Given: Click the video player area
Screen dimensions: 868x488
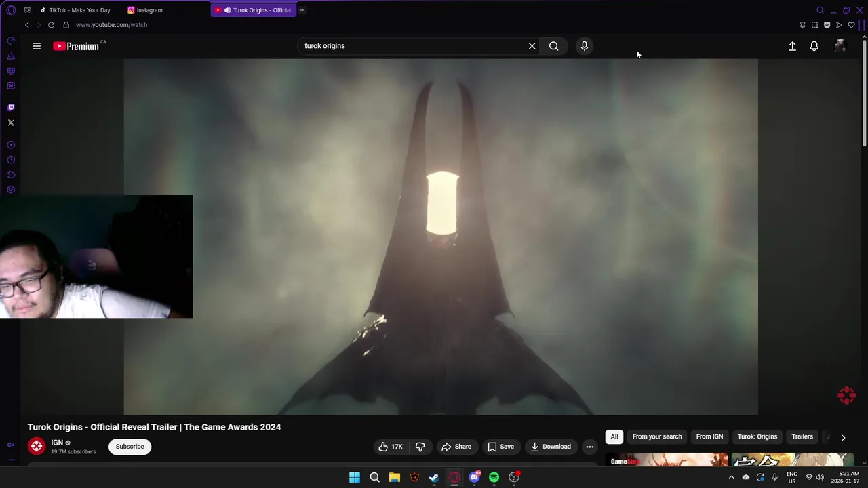Looking at the screenshot, I should coord(441,237).
